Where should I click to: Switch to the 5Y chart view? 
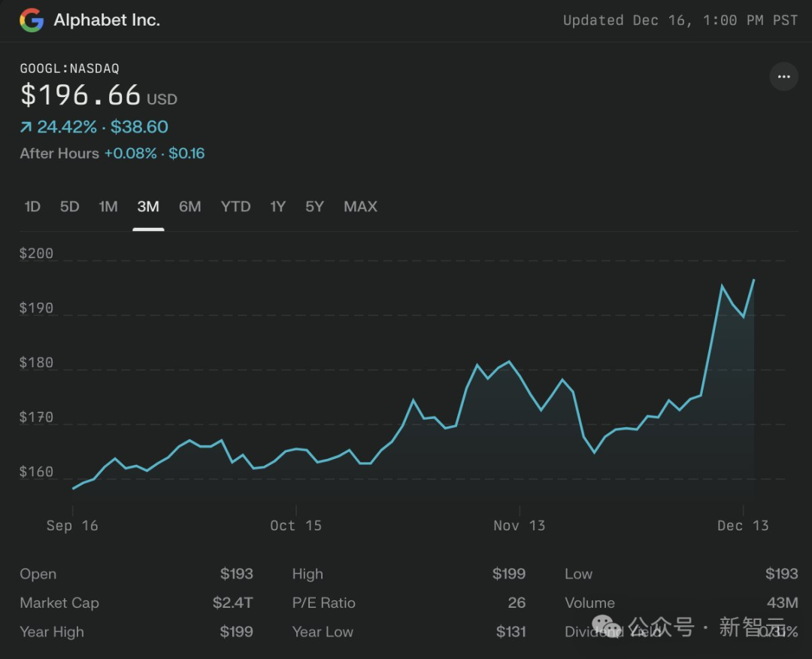pyautogui.click(x=314, y=207)
